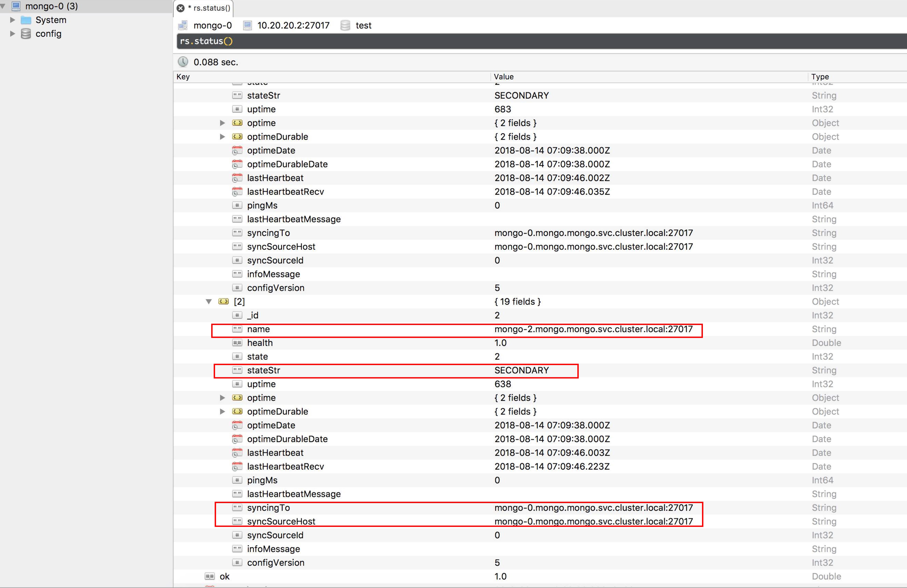
Task: Click the 10.20.20.2:27017 host icon
Action: (x=247, y=25)
